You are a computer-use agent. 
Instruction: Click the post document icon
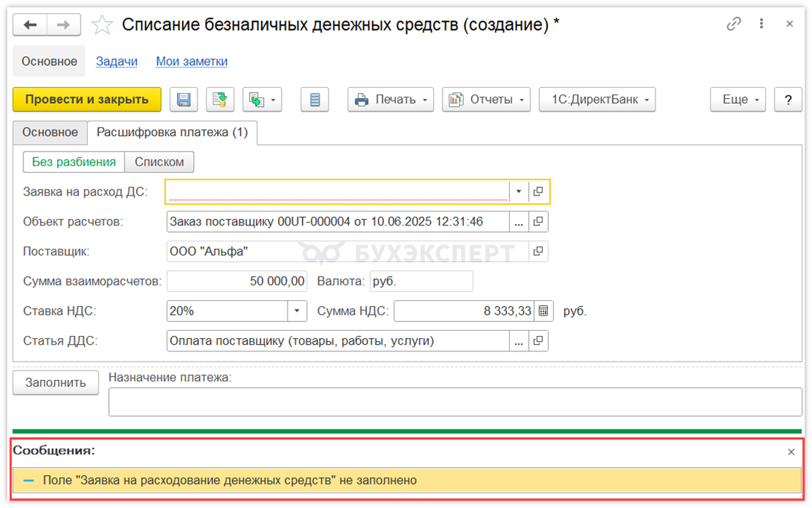point(219,100)
